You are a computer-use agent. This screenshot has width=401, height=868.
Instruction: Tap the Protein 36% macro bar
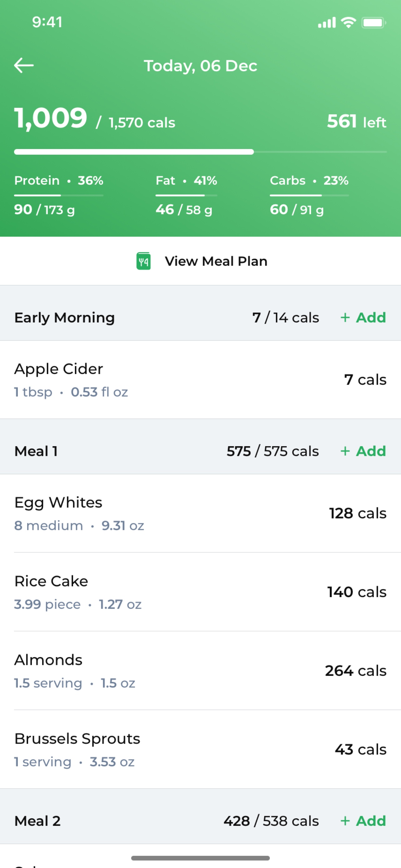[x=59, y=195]
